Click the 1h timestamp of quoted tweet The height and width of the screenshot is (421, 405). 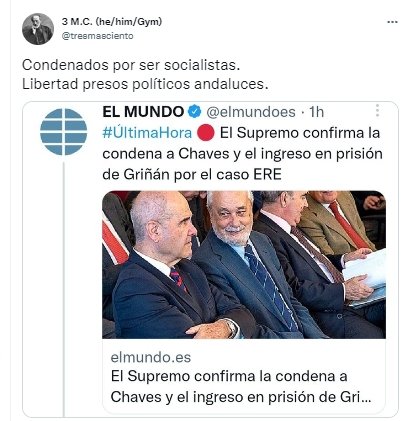(316, 112)
